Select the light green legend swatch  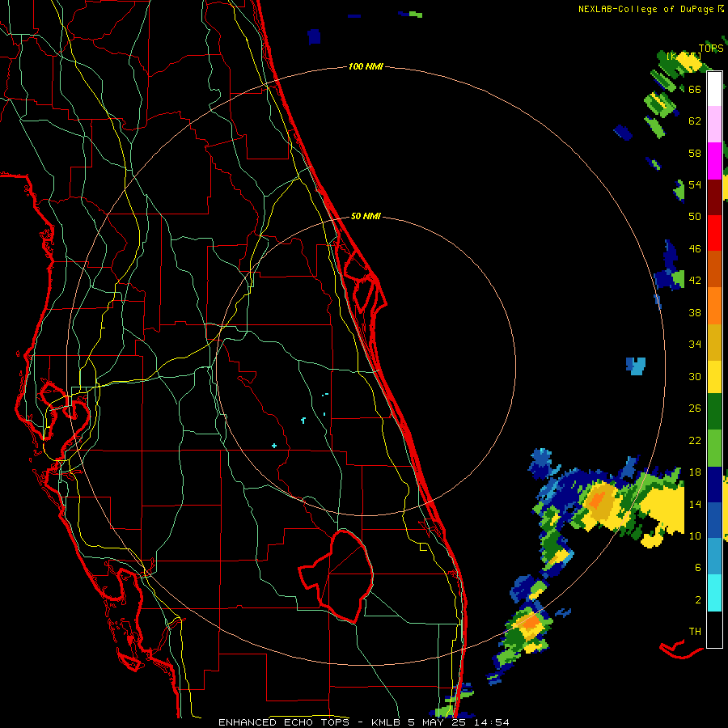[714, 448]
